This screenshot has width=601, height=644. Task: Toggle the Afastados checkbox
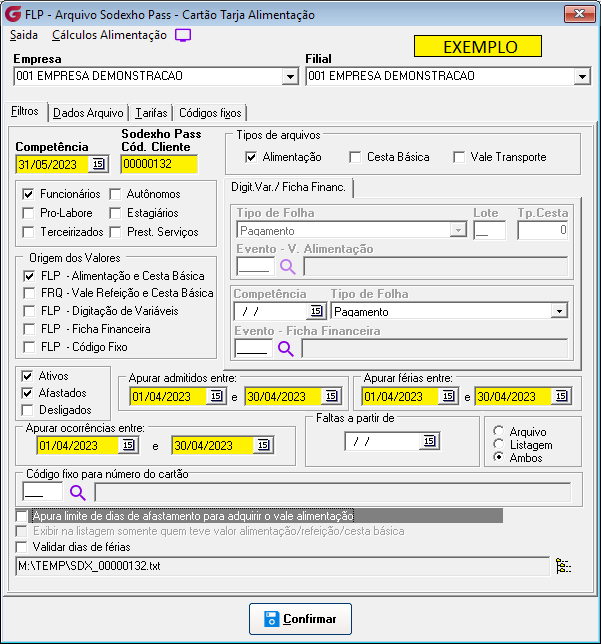click(x=28, y=393)
